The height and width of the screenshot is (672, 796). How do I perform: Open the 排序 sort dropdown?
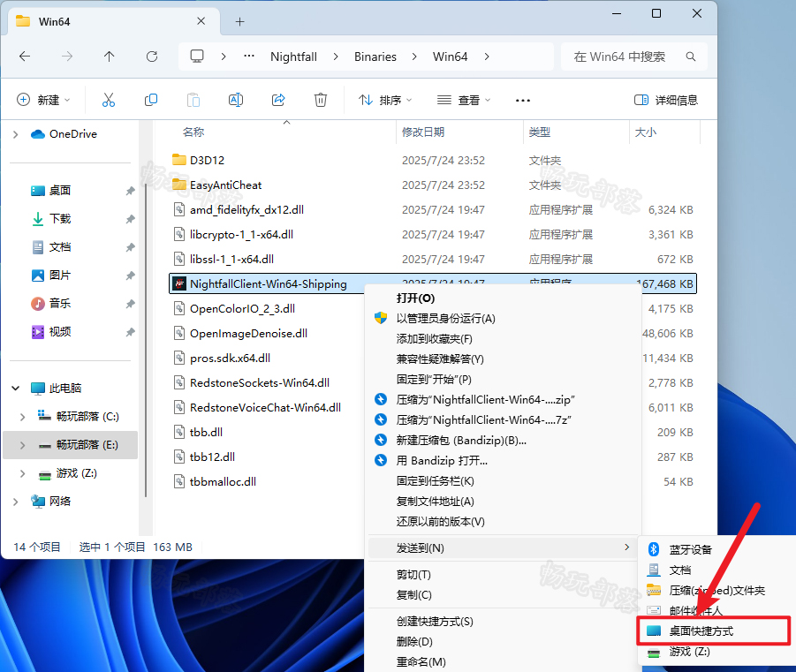pyautogui.click(x=385, y=100)
